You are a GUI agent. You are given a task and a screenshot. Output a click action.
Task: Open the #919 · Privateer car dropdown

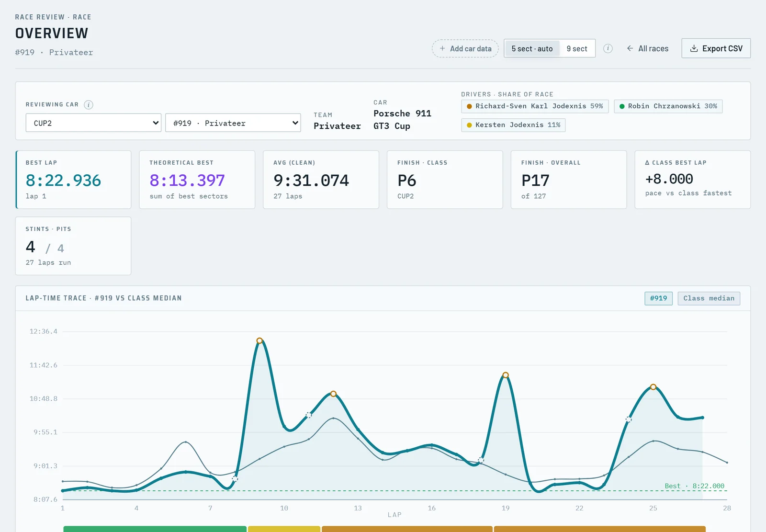tap(233, 123)
